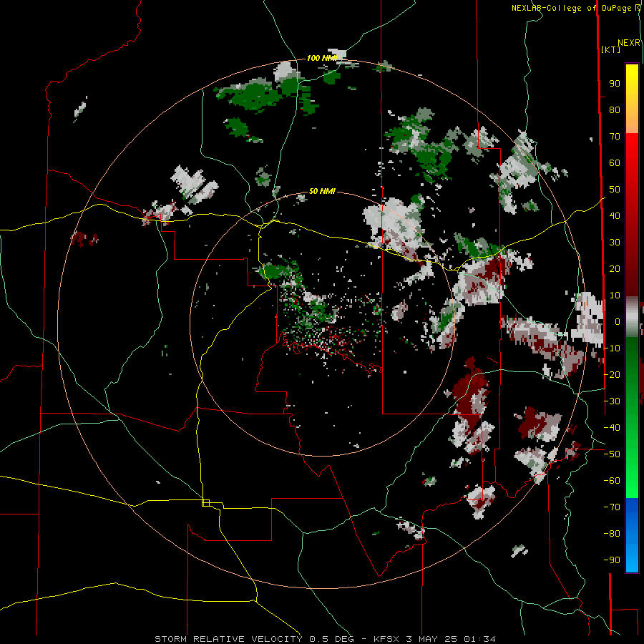Click the "100 NMI" range ring label

321,58
